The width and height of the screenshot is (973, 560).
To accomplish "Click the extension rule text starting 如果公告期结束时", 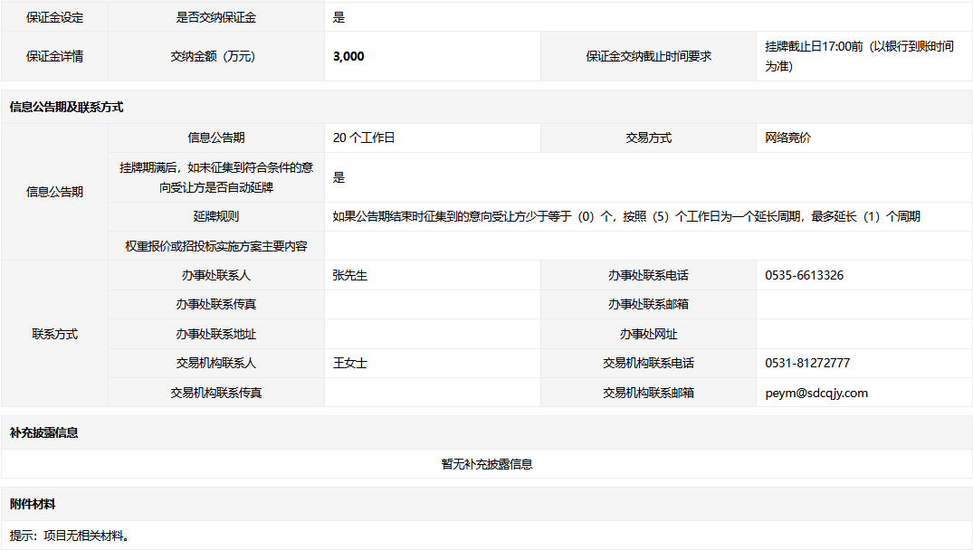I will click(x=625, y=216).
